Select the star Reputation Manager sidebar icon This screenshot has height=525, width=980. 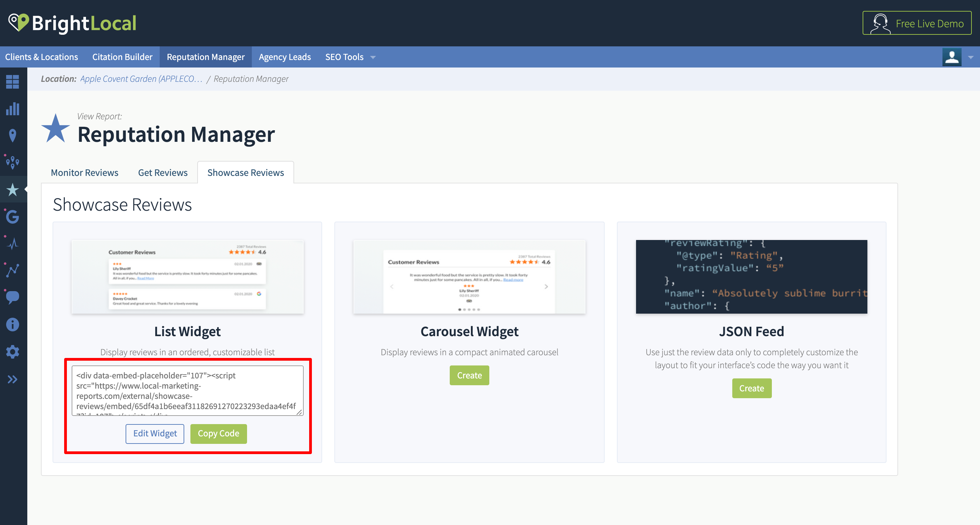13,189
